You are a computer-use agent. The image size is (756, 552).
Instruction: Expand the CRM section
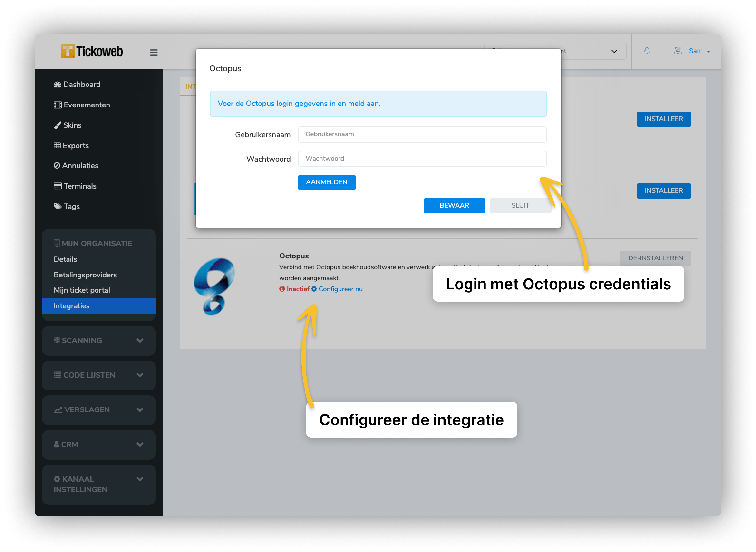[x=99, y=445]
